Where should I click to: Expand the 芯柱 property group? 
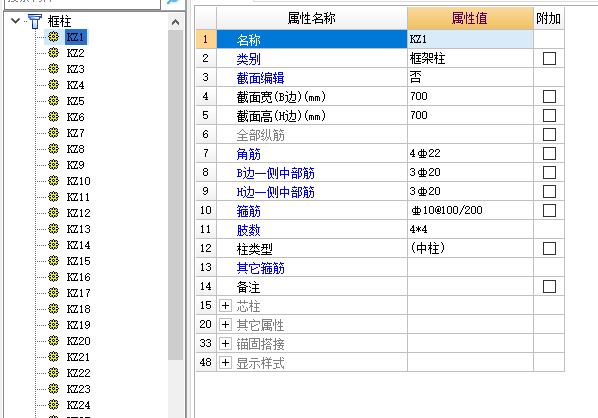pyautogui.click(x=225, y=305)
